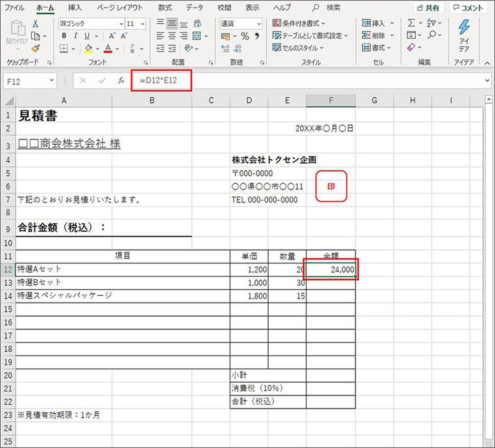Switch to ページレイアウト tab
495x448 pixels.
click(120, 8)
